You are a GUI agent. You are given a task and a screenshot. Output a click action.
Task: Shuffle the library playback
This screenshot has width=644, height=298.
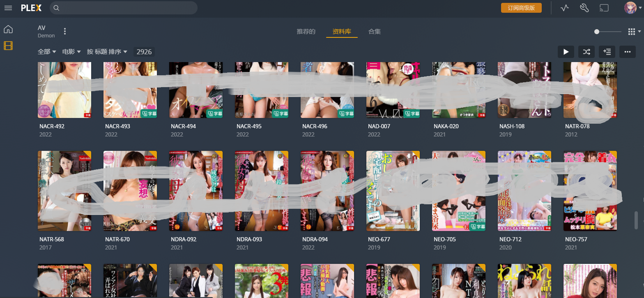click(x=586, y=52)
